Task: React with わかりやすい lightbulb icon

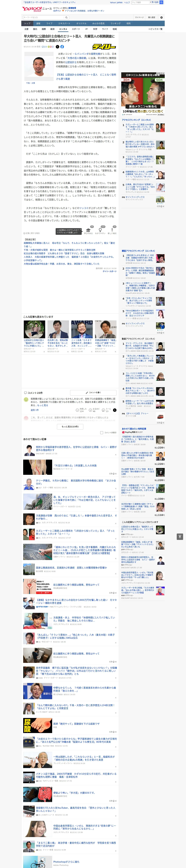Action: coord(100,230)
